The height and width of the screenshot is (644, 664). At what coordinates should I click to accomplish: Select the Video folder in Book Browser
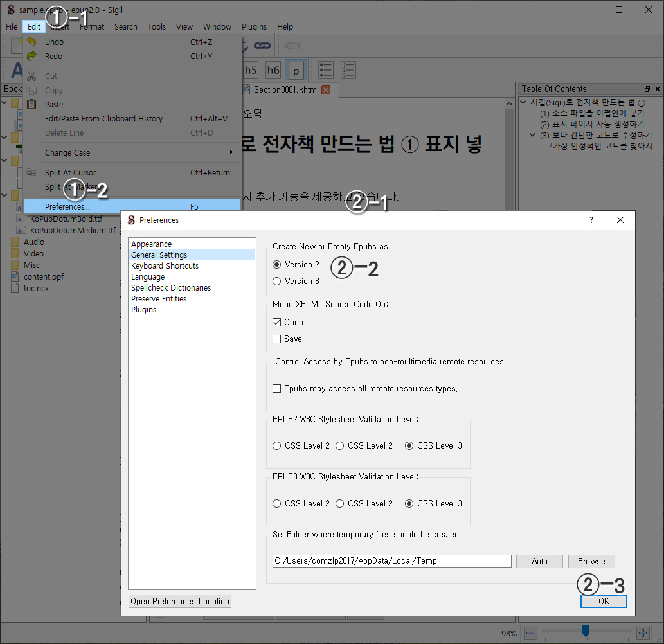(x=28, y=253)
